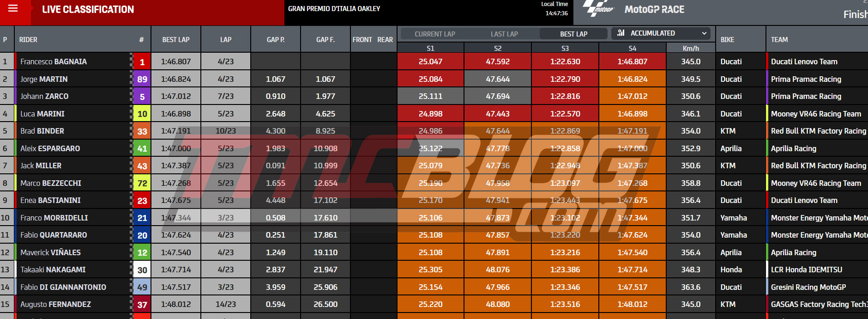Screen dimensions: 868x319
Task: Click Marini's yellow number 10 badge
Action: [x=142, y=114]
